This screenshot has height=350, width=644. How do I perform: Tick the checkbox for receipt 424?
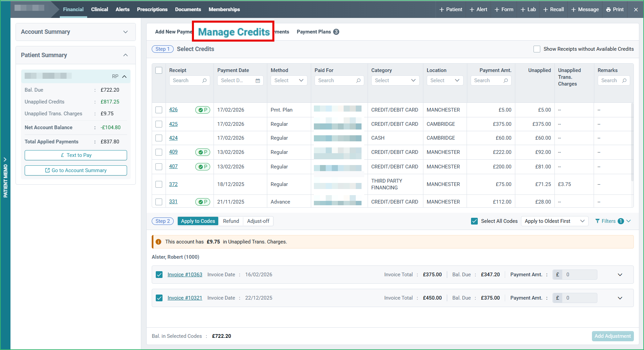(159, 138)
